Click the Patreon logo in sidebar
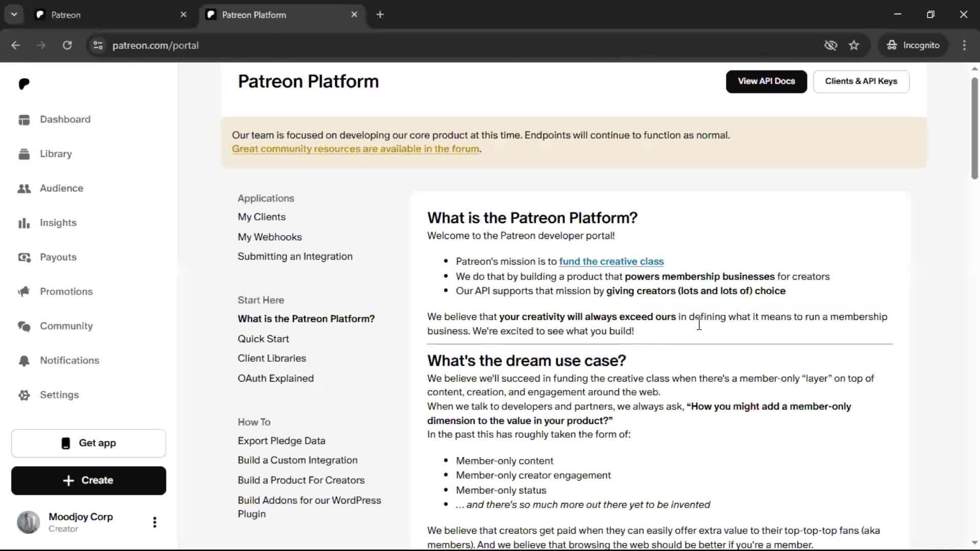The image size is (980, 551). tap(24, 84)
